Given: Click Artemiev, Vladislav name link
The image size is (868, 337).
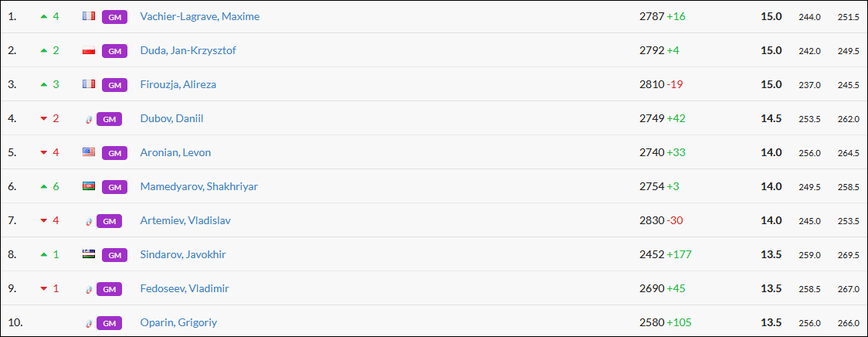Looking at the screenshot, I should [x=185, y=220].
